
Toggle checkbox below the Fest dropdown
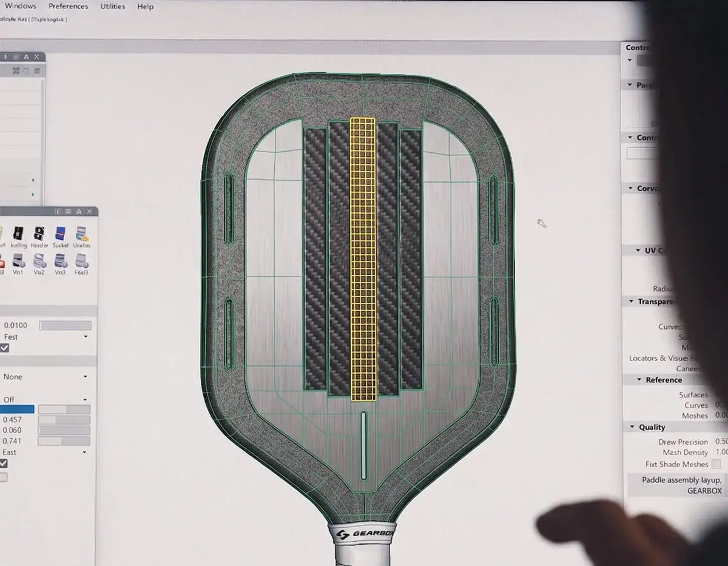tap(4, 348)
